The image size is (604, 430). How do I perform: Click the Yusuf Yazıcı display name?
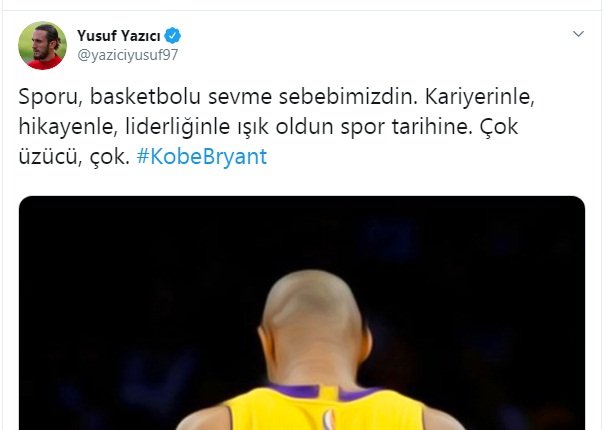pyautogui.click(x=119, y=36)
